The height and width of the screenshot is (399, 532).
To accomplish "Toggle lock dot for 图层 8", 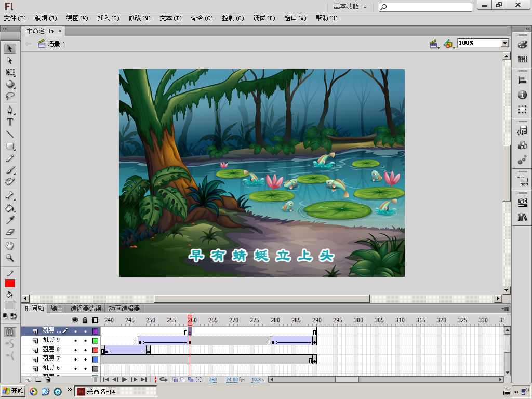I will click(85, 350).
